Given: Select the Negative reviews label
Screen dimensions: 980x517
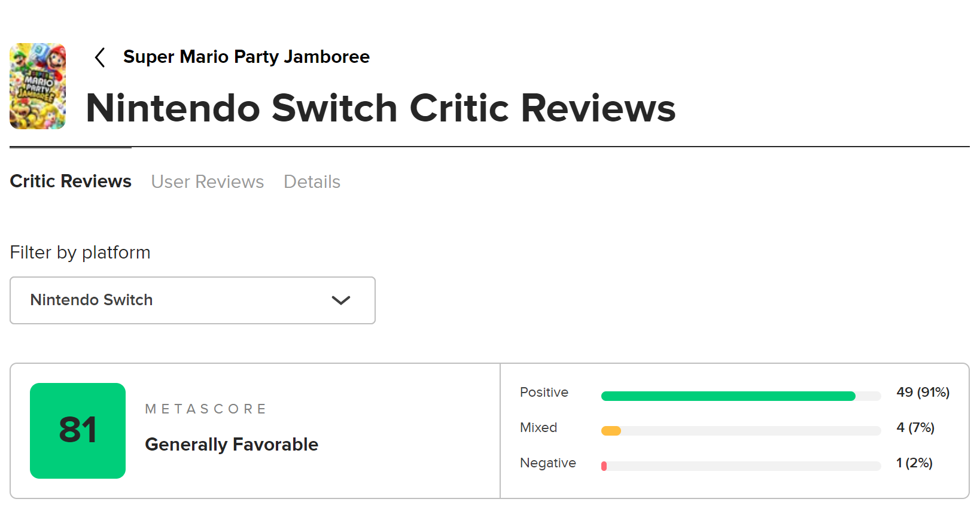Looking at the screenshot, I should point(547,463).
